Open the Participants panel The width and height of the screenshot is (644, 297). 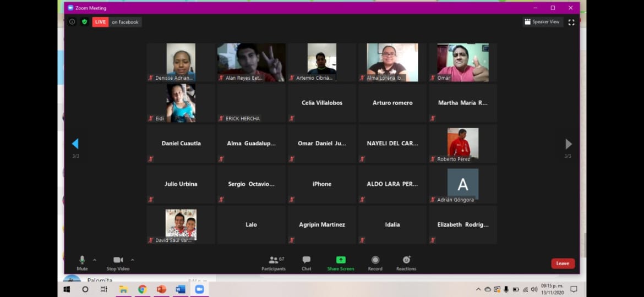273,263
